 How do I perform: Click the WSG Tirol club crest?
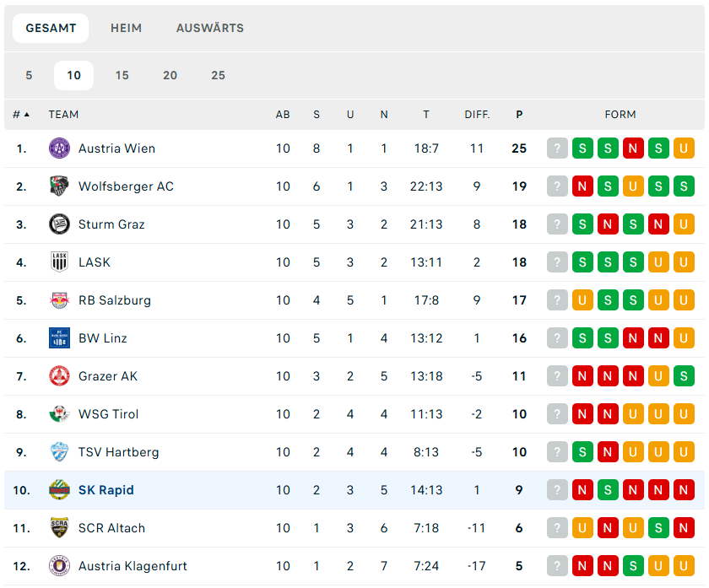tap(59, 414)
